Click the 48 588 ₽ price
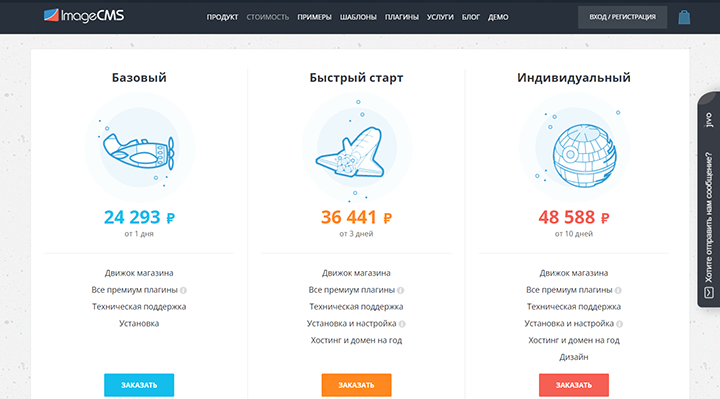Screen dimensions: 720x399 pyautogui.click(x=574, y=217)
